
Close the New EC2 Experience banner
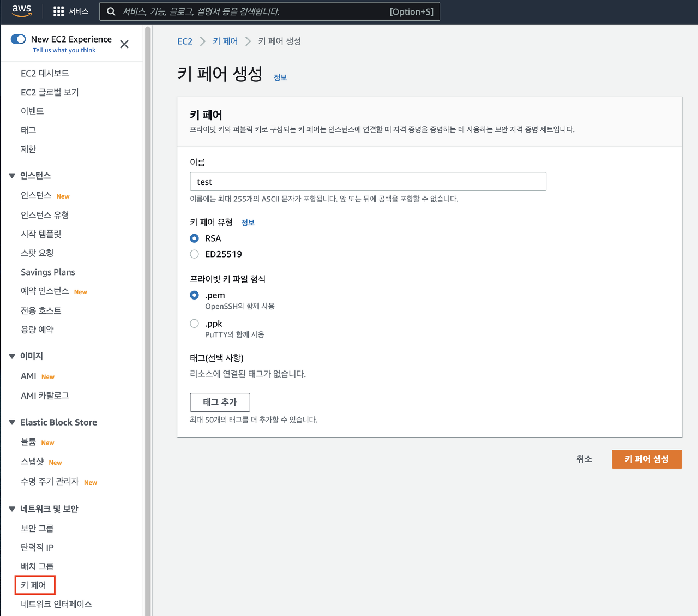click(124, 44)
